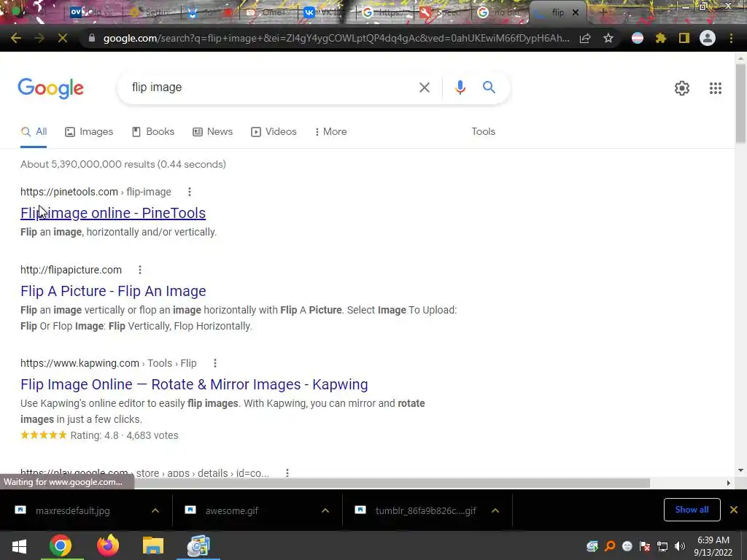
Task: Open Windows Start menu
Action: (19, 545)
